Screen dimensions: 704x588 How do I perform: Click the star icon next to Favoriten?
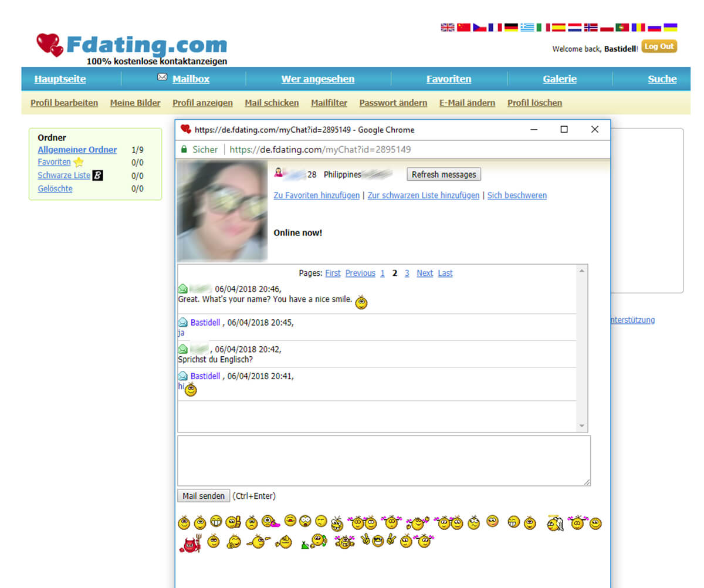point(79,163)
